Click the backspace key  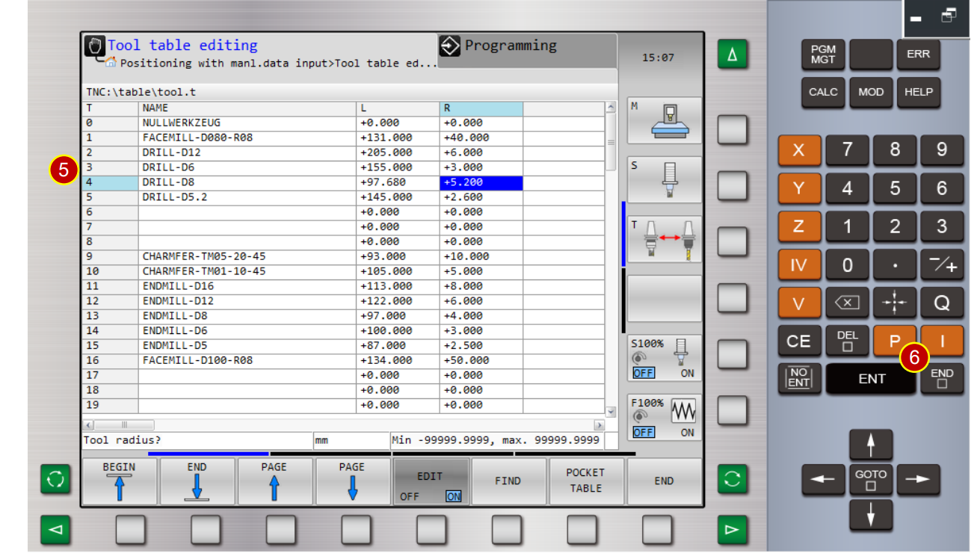point(847,303)
